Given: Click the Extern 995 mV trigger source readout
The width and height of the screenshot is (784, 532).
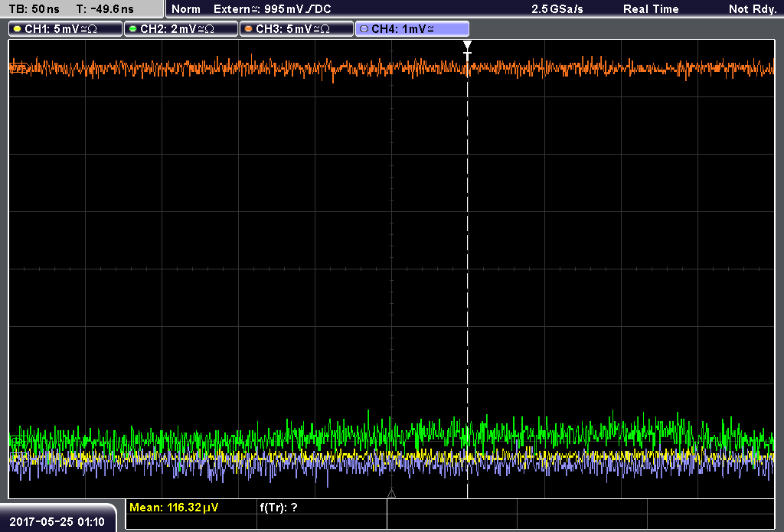Looking at the screenshot, I should click(273, 9).
